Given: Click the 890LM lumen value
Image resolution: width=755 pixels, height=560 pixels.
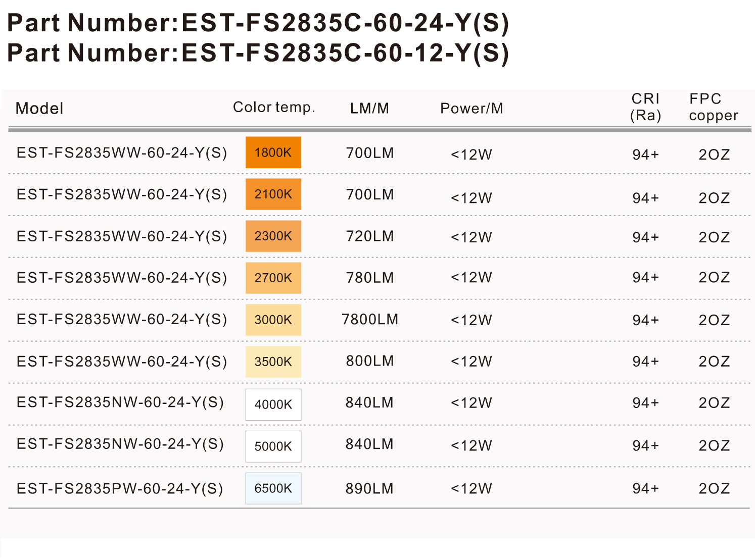Looking at the screenshot, I should 369,489.
